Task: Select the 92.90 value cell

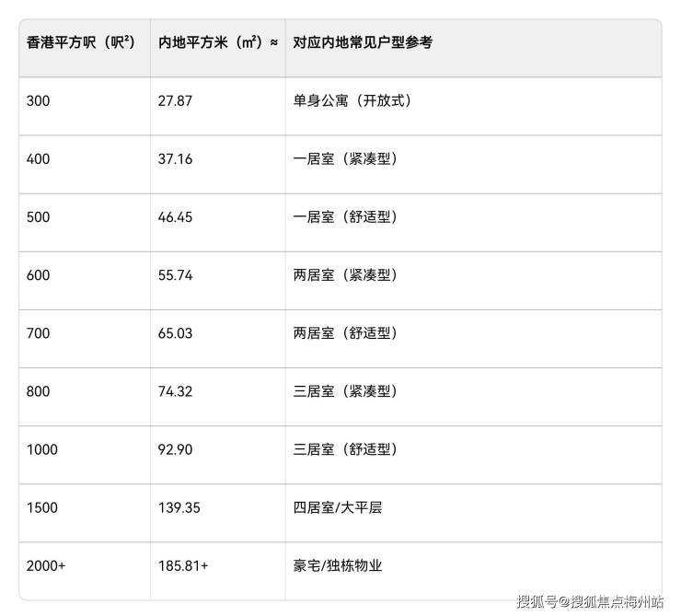Action: tap(175, 448)
